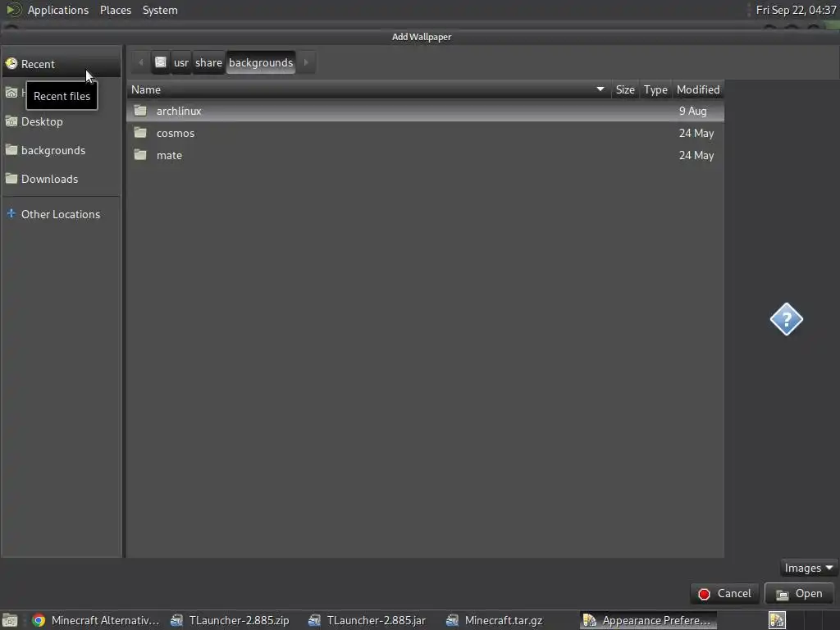Switch to TLauncher-2.885.zip taskbar window

230,620
